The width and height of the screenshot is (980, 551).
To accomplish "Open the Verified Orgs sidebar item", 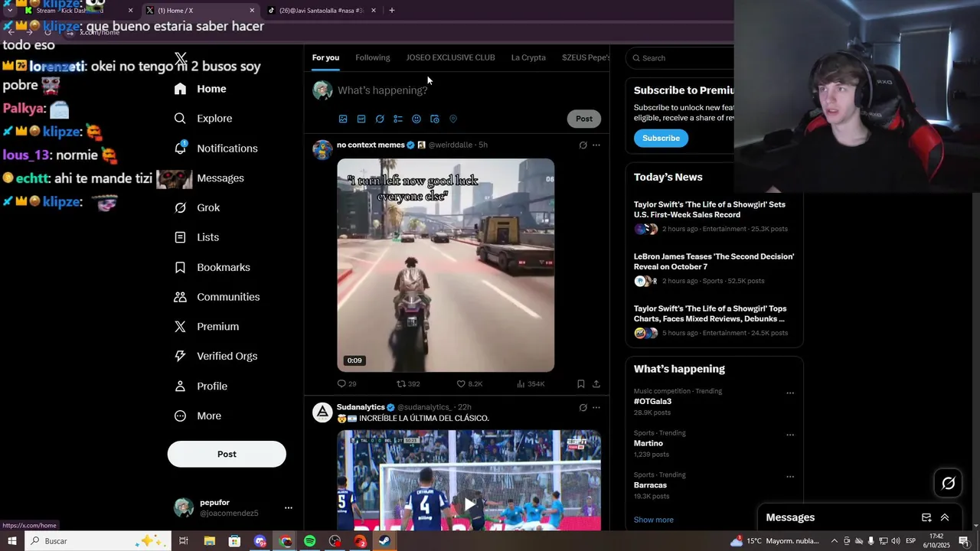I will coord(216,356).
